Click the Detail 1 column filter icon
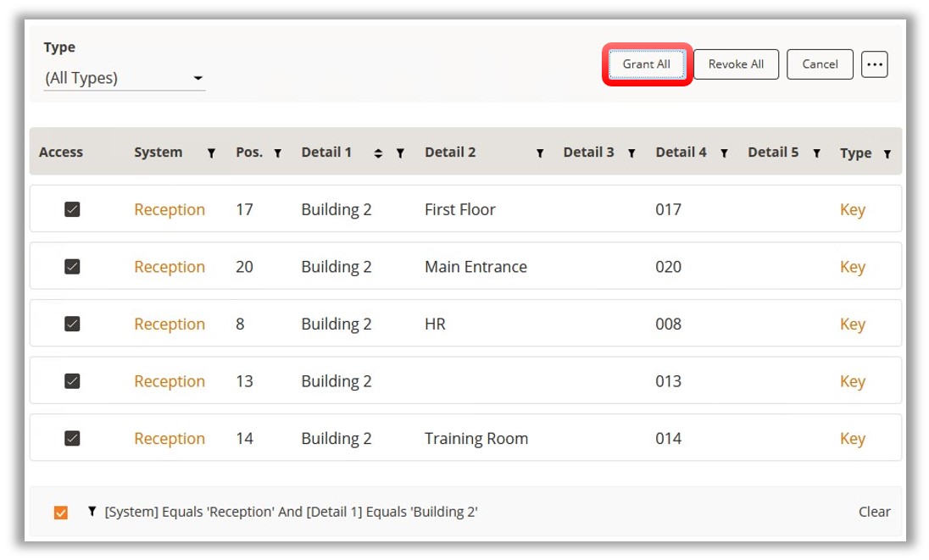Screen dimensions: 929x560 click(x=400, y=153)
